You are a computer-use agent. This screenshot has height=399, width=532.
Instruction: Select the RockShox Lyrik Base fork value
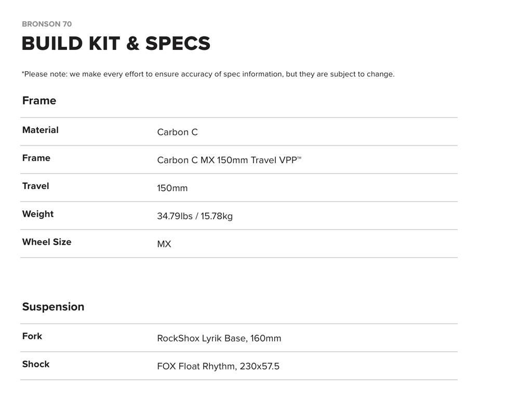[219, 338]
